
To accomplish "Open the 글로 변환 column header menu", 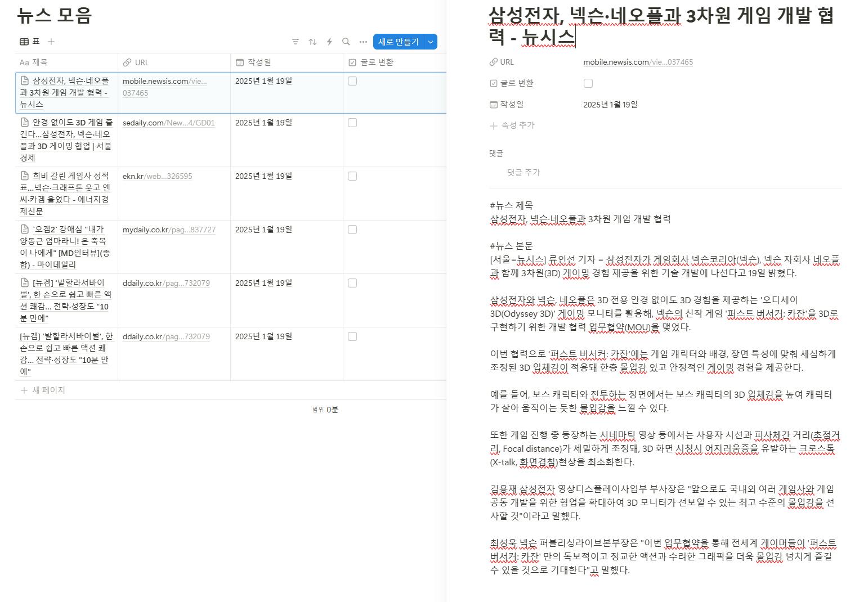I will pyautogui.click(x=395, y=62).
